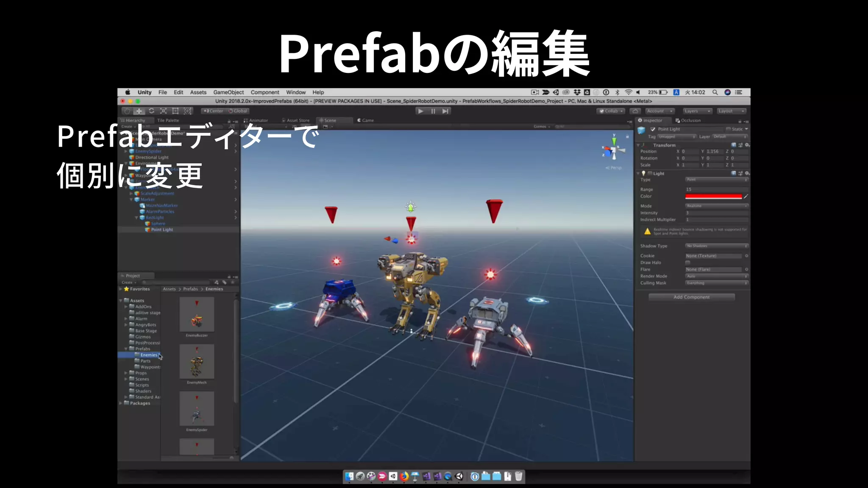This screenshot has width=868, height=488.
Task: Toggle the Static checkbox
Action: point(728,129)
